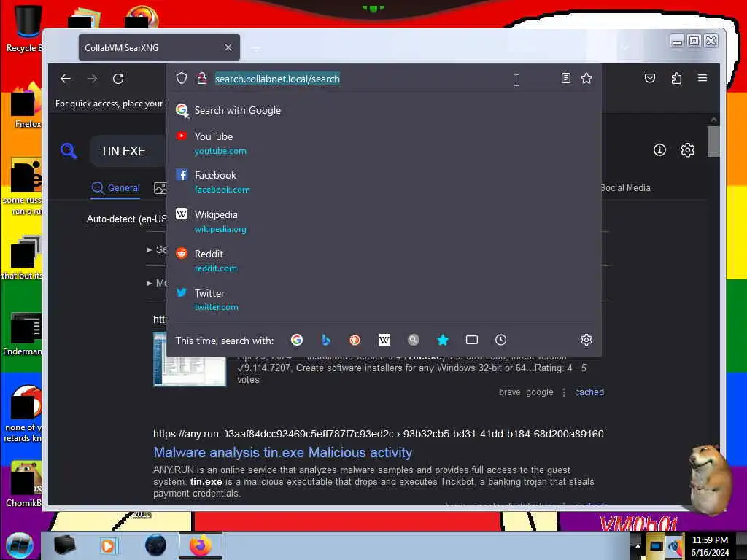The height and width of the screenshot is (560, 747).
Task: Open the connection security lock icon
Action: coord(202,78)
